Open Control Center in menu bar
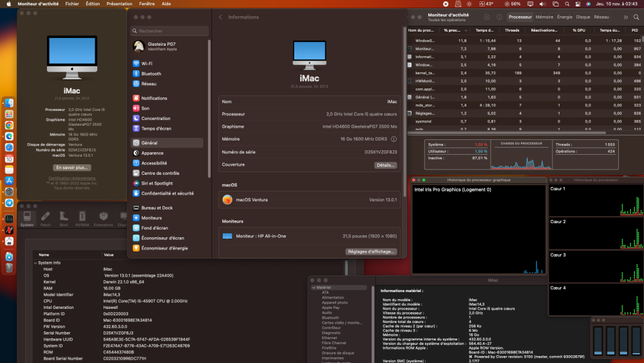 coord(578,4)
